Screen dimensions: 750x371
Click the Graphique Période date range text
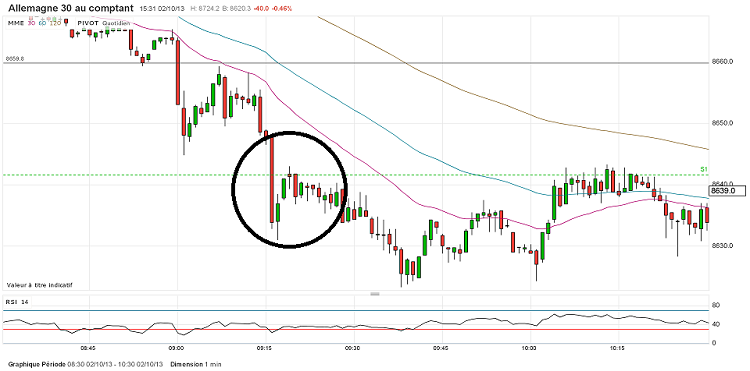pyautogui.click(x=86, y=364)
